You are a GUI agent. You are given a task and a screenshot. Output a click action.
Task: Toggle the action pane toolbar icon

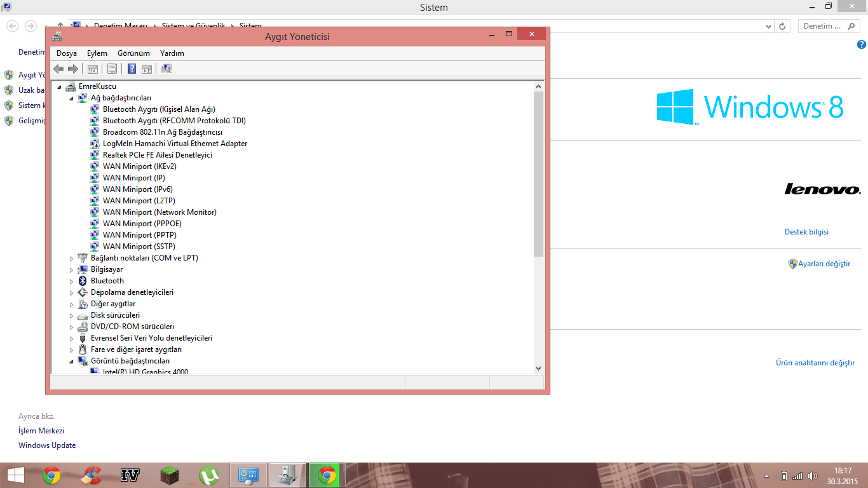click(147, 69)
